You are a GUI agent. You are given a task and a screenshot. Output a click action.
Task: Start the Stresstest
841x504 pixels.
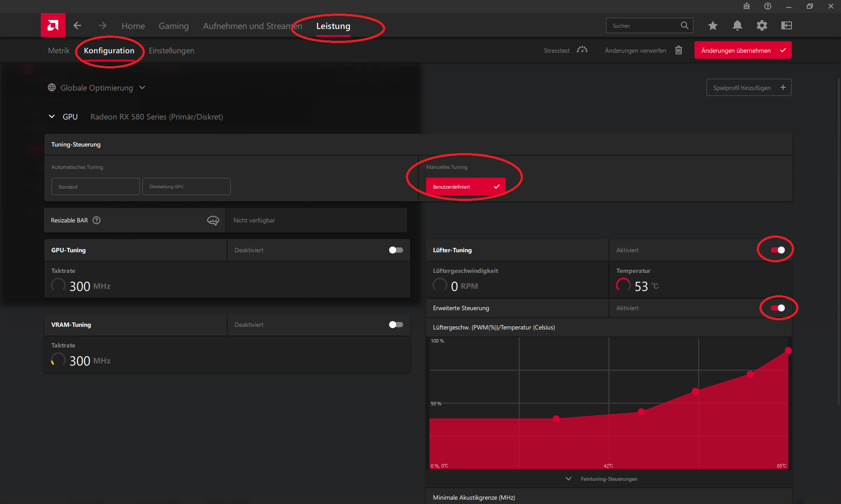point(557,50)
